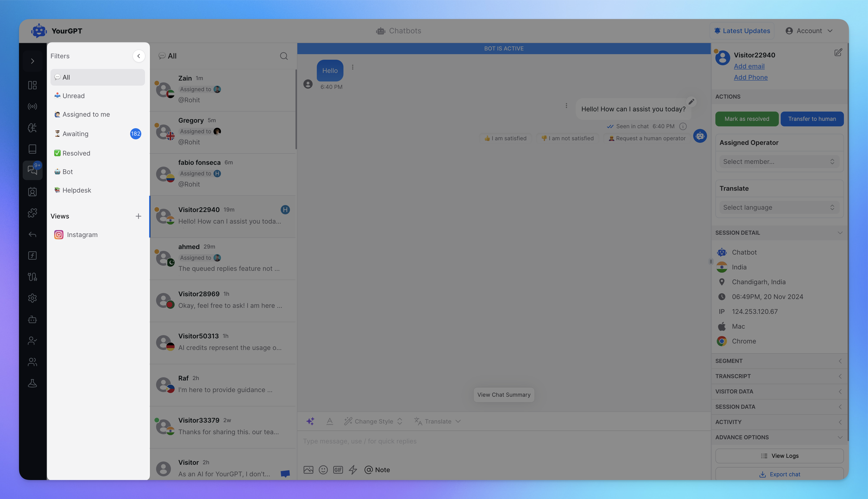The height and width of the screenshot is (499, 868).
Task: Expand the SESSION DATA section
Action: (x=779, y=406)
